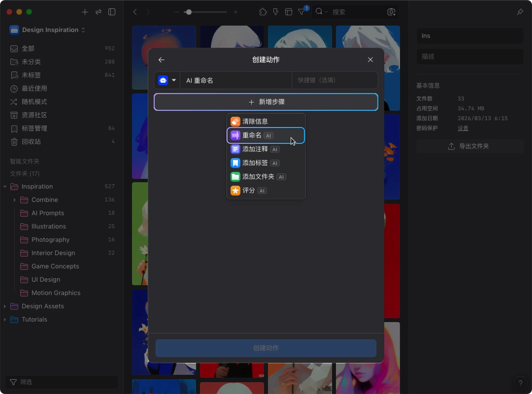Click the 新增步骤 button
The height and width of the screenshot is (394, 532).
(x=266, y=102)
